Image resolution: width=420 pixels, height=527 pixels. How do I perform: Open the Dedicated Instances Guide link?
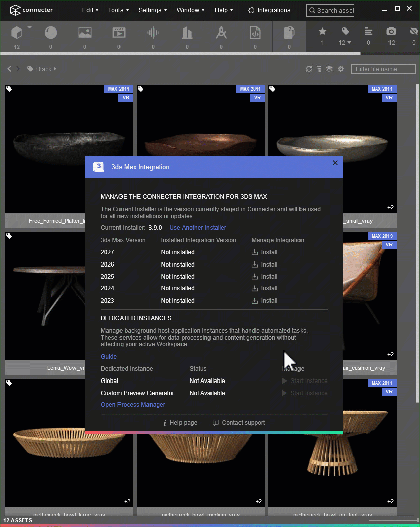tap(109, 356)
